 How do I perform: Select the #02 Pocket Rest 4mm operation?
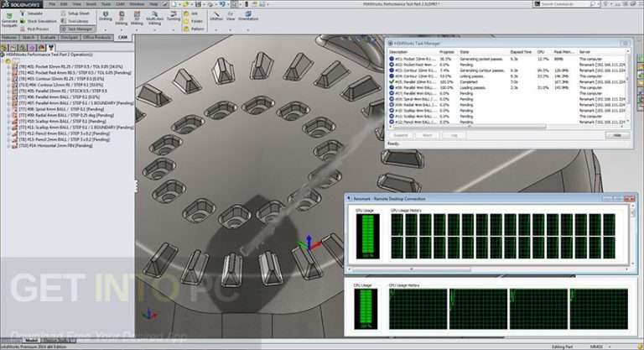point(75,73)
